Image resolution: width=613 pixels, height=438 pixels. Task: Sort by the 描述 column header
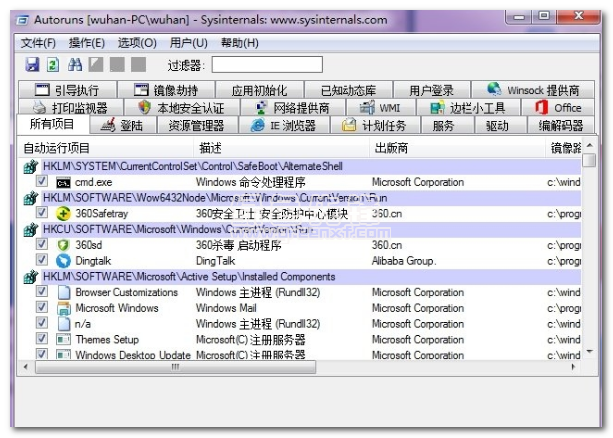coord(281,148)
